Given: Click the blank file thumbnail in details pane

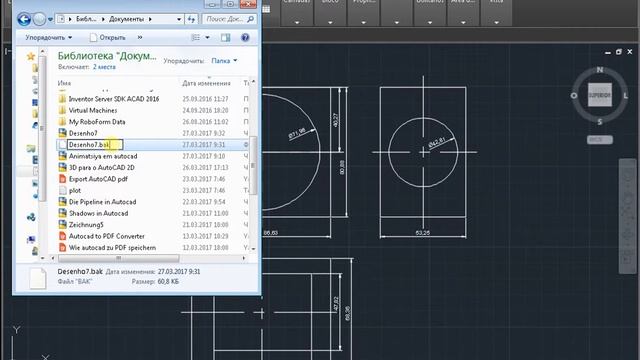Looking at the screenshot, I should 38,278.
